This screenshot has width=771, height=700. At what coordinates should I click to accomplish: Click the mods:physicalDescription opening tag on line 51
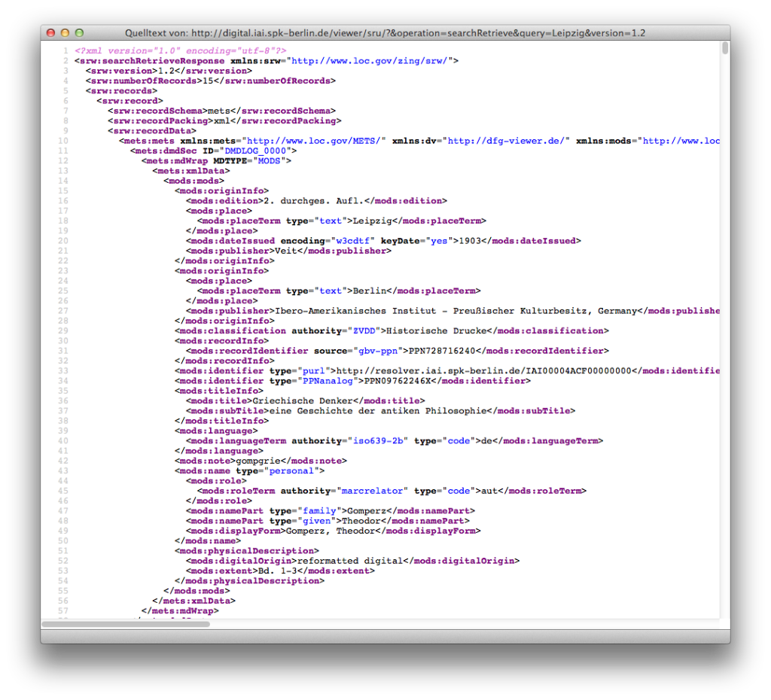coord(247,551)
